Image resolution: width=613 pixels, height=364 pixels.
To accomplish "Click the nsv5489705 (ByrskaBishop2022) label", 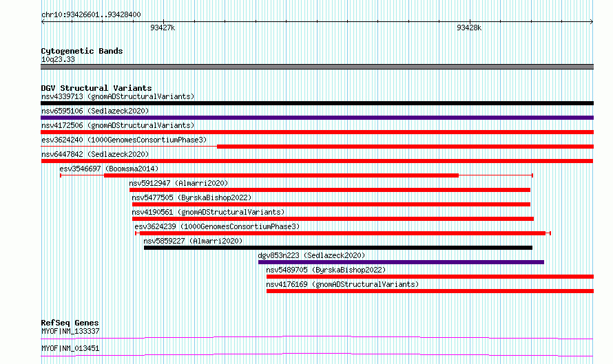I will (326, 270).
